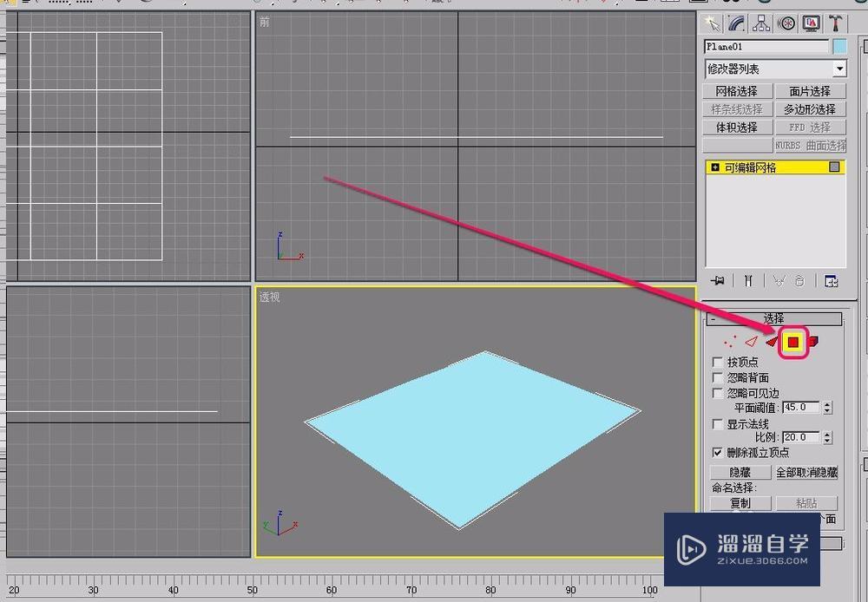Toggle Show End Result icon

pos(748,281)
